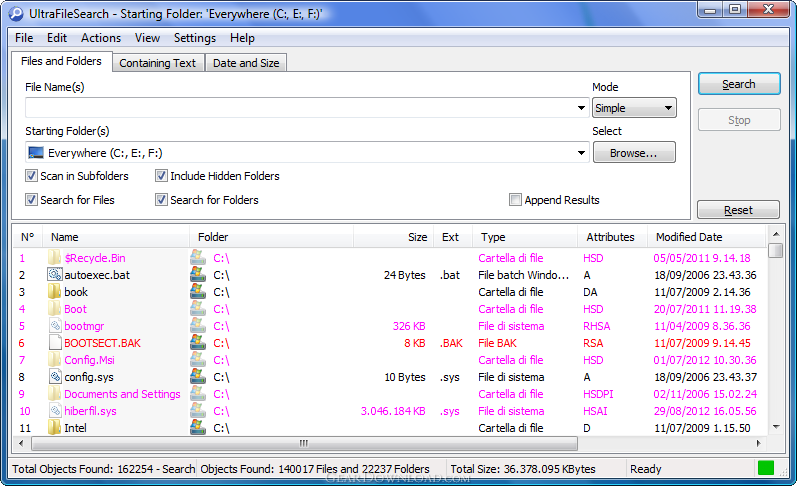Sort results by Size column header

pos(393,237)
